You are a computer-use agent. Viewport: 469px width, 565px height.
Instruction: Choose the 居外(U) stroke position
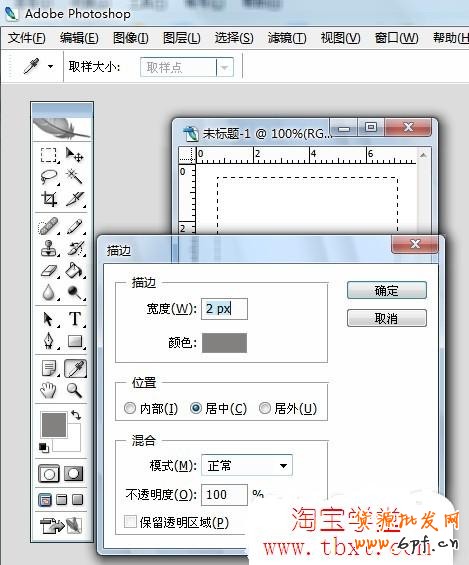click(288, 408)
